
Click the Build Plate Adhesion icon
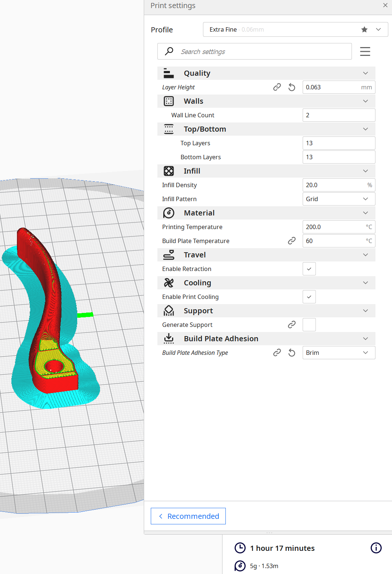point(169,339)
